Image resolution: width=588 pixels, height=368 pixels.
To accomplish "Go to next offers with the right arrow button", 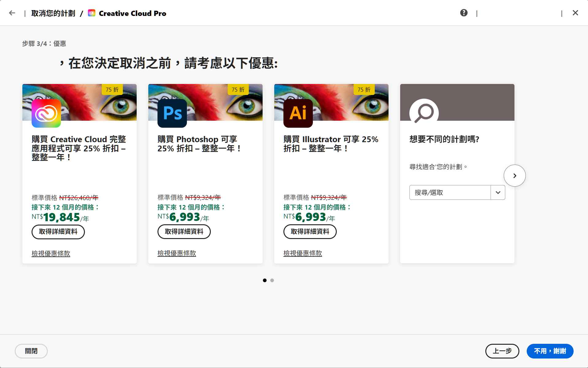I will (x=515, y=176).
